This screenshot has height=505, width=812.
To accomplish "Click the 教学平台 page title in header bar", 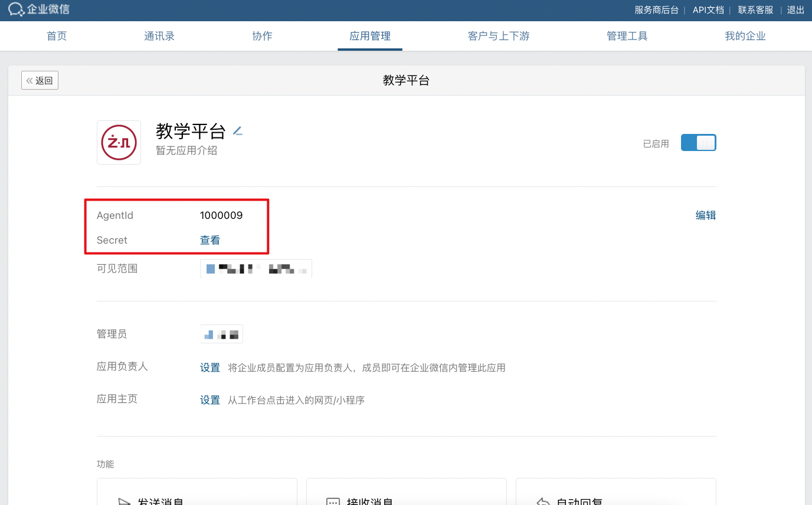I will tap(406, 80).
